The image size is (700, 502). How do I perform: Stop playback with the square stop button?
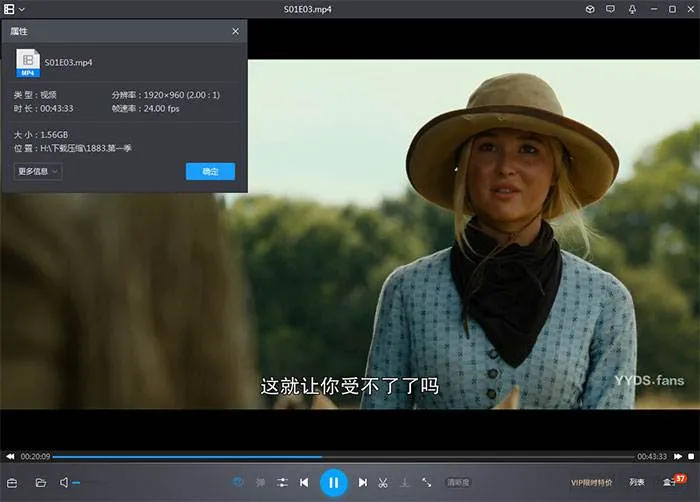[691, 456]
